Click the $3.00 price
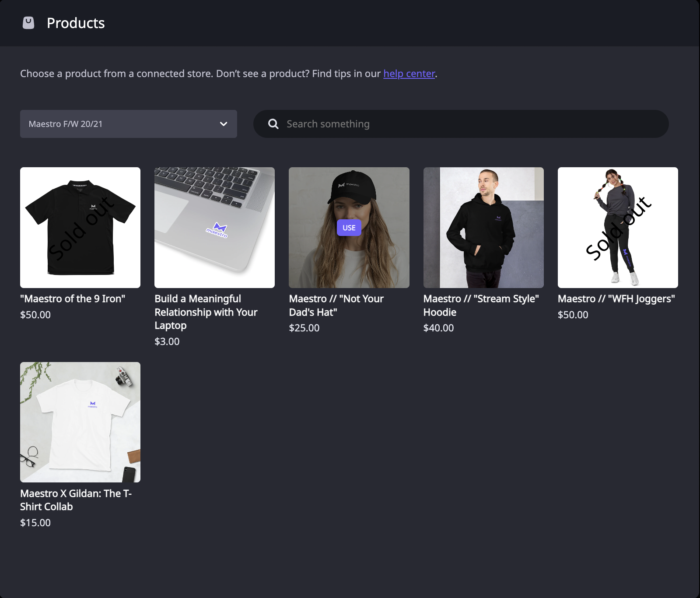The image size is (700, 598). [167, 341]
